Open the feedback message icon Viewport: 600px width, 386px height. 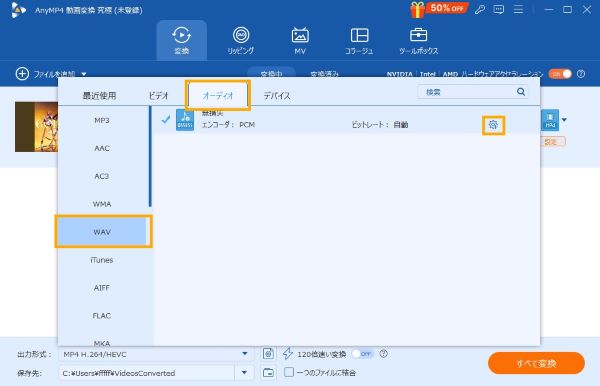tap(499, 10)
